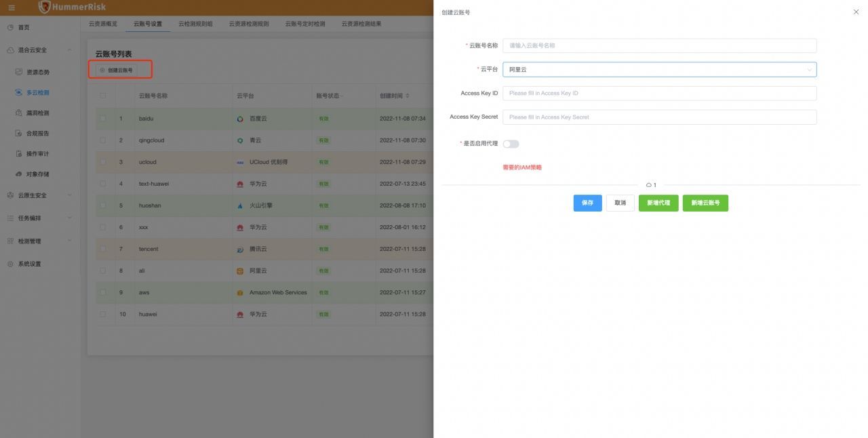Click the blue 保存 button
868x438 pixels.
[587, 203]
